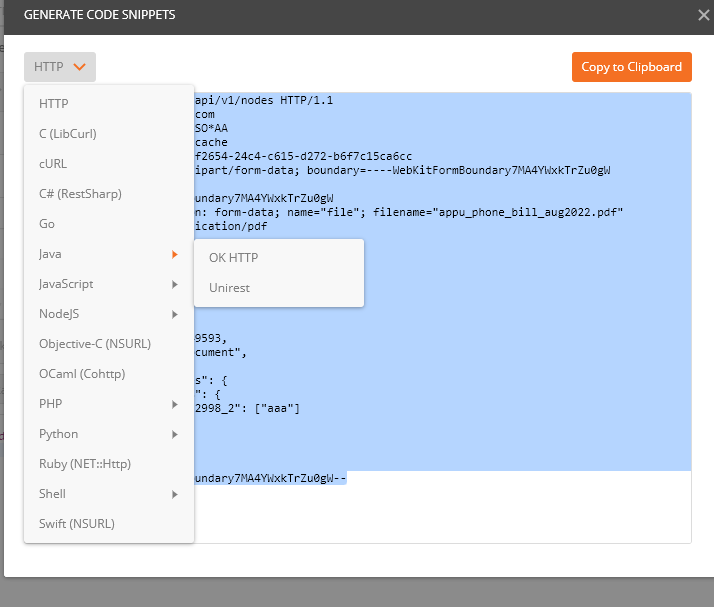714x607 pixels.
Task: Select Go language option
Action: click(109, 224)
